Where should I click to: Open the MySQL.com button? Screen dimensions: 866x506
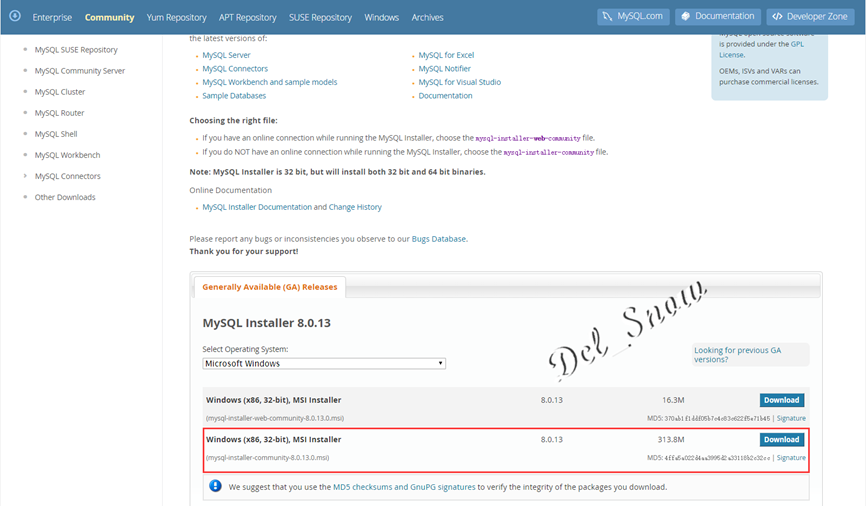(633, 17)
